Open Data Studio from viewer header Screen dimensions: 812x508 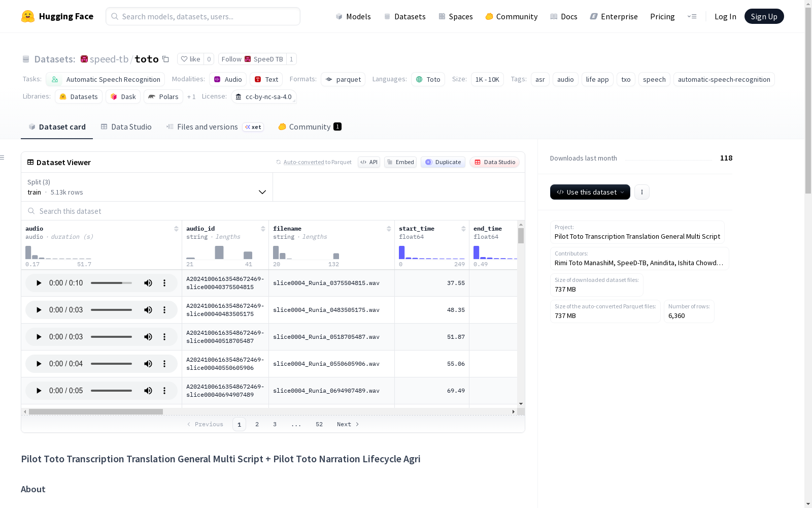[x=494, y=162]
